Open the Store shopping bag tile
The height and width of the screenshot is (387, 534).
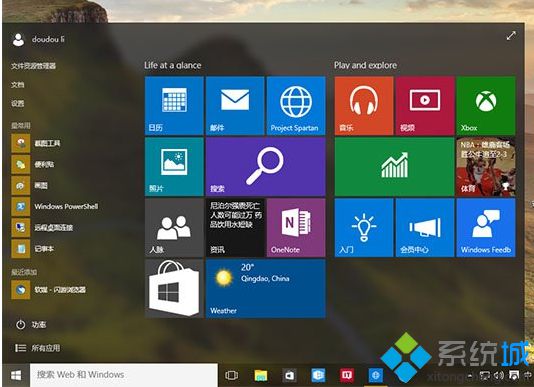click(174, 289)
